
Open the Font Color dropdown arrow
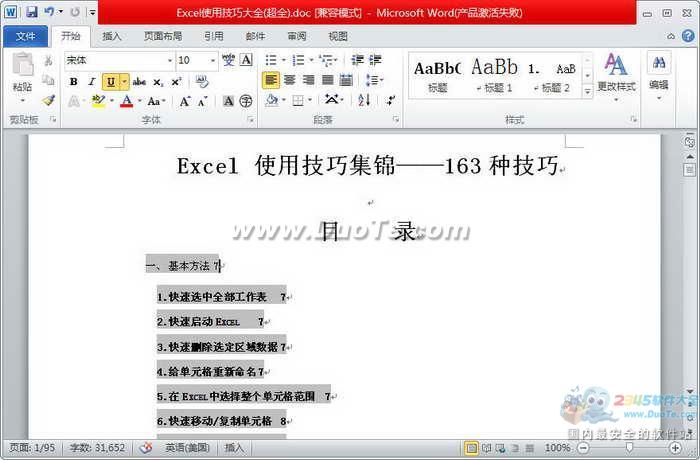pos(140,101)
